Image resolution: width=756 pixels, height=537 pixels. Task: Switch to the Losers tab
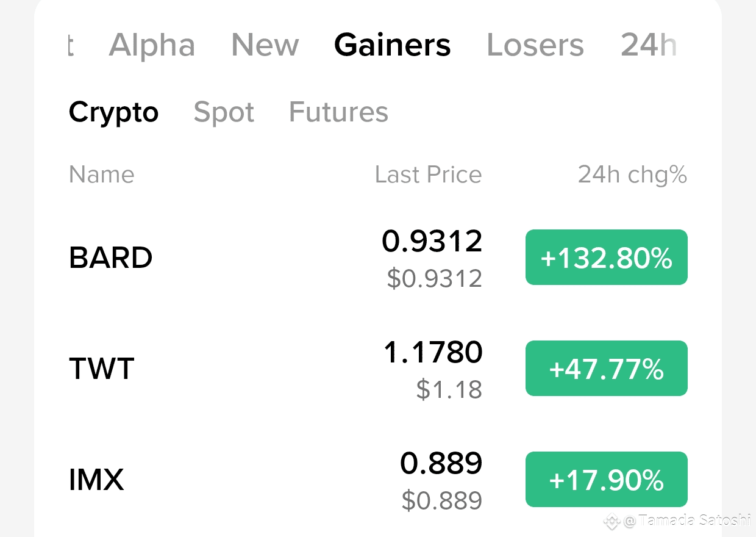pyautogui.click(x=535, y=45)
